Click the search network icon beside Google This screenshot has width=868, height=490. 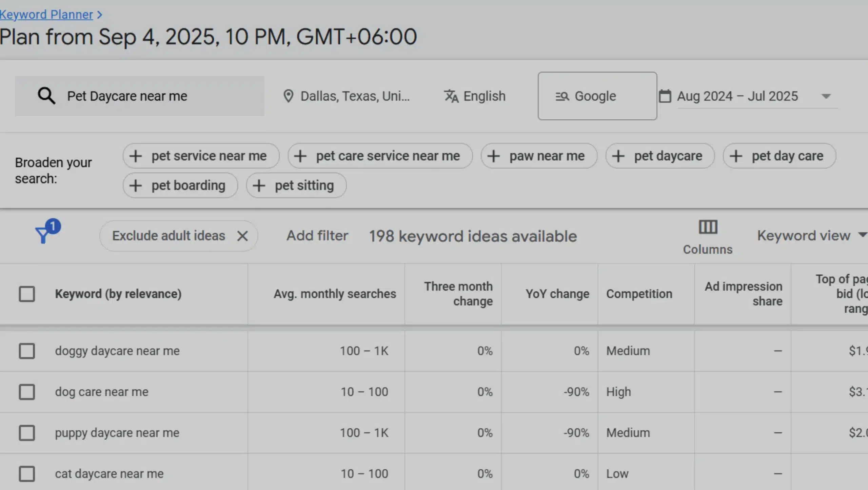point(562,97)
